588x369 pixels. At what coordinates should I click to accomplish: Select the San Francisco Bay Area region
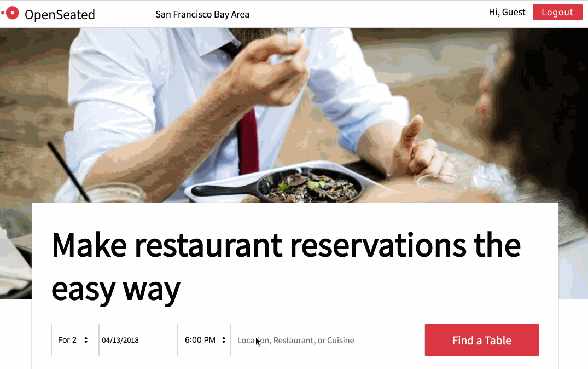coord(202,14)
